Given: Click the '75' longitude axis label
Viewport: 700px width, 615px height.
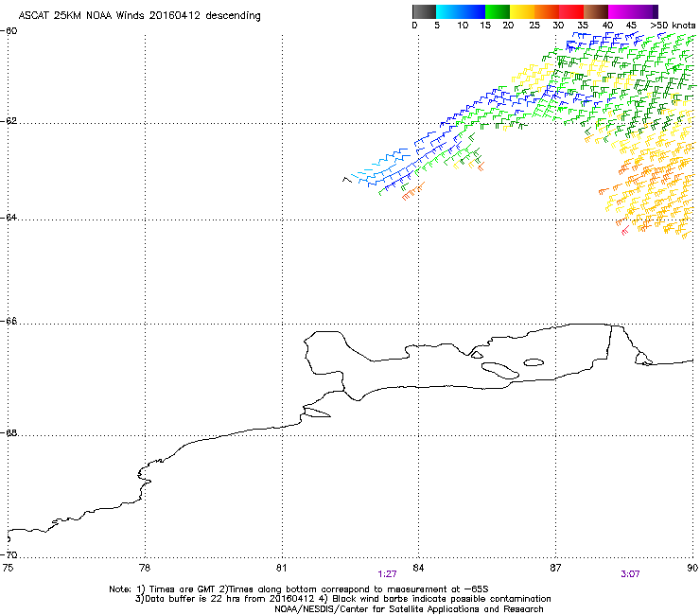Looking at the screenshot, I should pos(8,568).
